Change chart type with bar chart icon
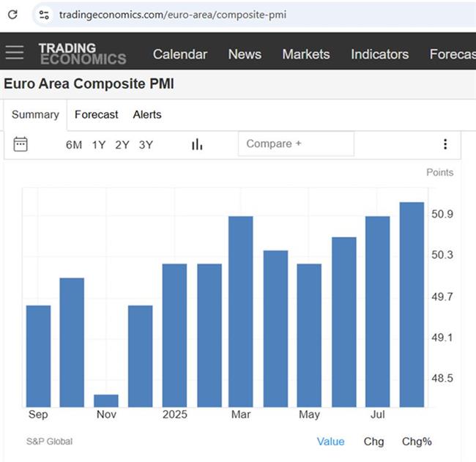This screenshot has width=476, height=462. coord(197,144)
